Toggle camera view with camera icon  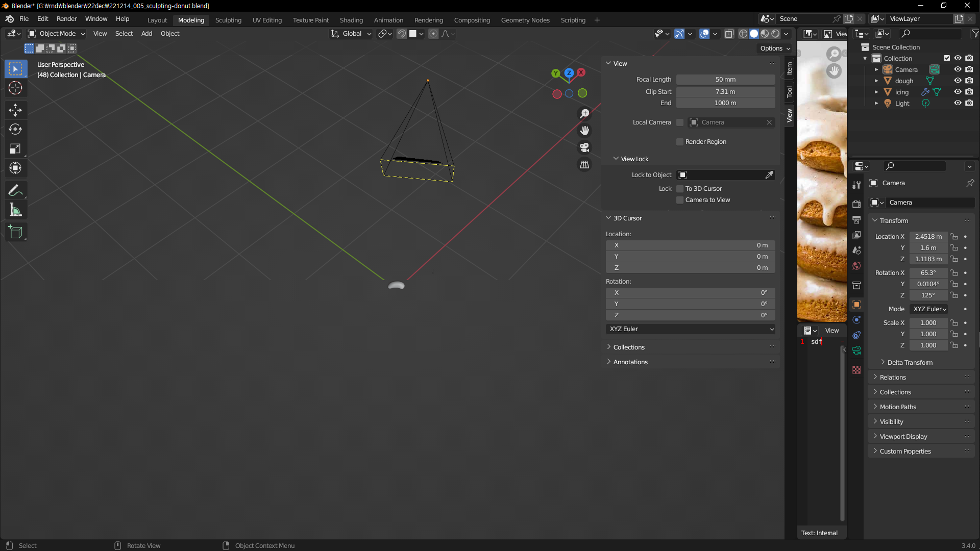coord(584,147)
